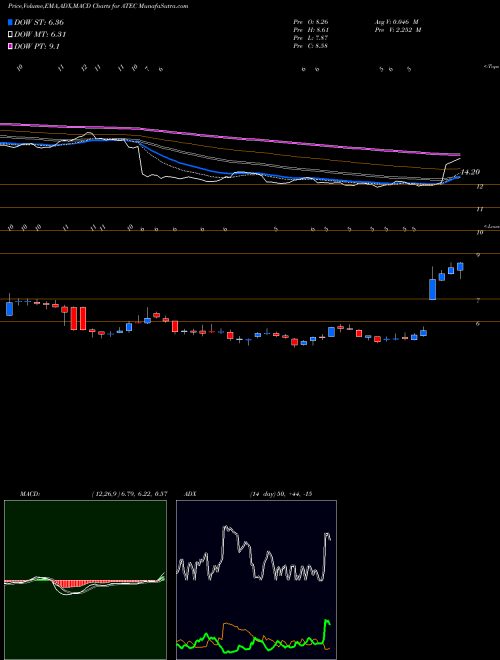The width and height of the screenshot is (500, 660).
Task: Click the last blue candlestick on the right
Action: 460,267
